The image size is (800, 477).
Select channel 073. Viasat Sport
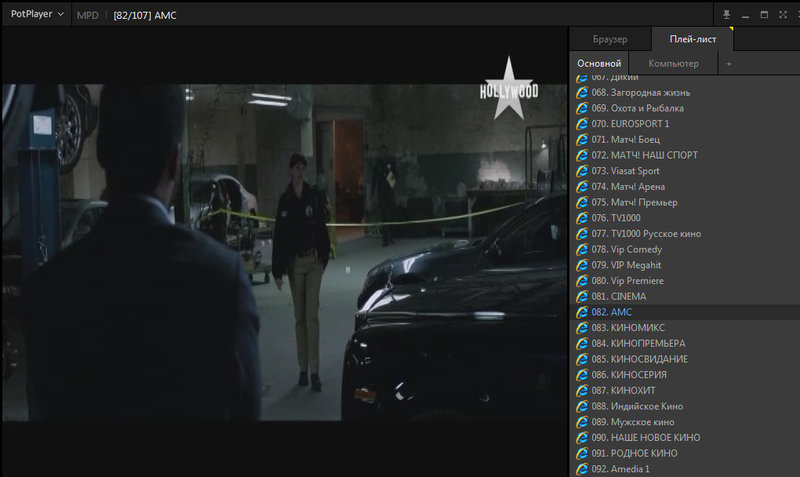click(685, 171)
